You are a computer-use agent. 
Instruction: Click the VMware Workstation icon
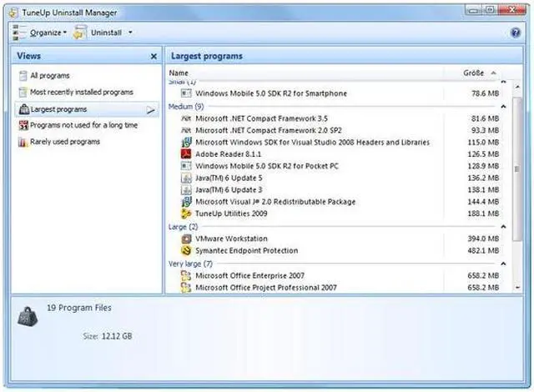point(186,239)
